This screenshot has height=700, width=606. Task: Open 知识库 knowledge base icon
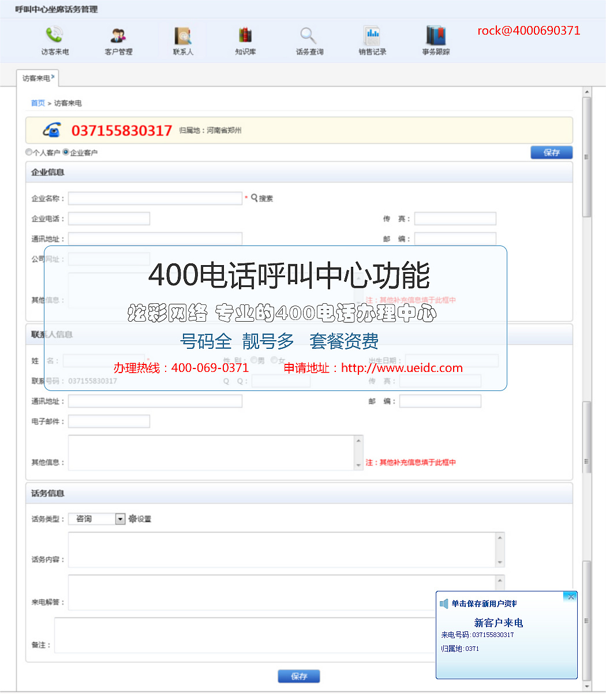pos(245,36)
